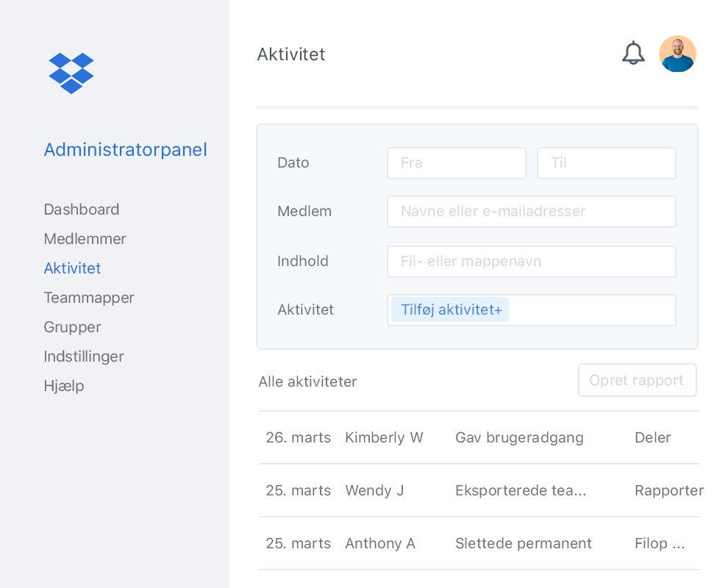This screenshot has height=588, width=728.
Task: Click the Dropbox logo icon
Action: click(x=71, y=73)
